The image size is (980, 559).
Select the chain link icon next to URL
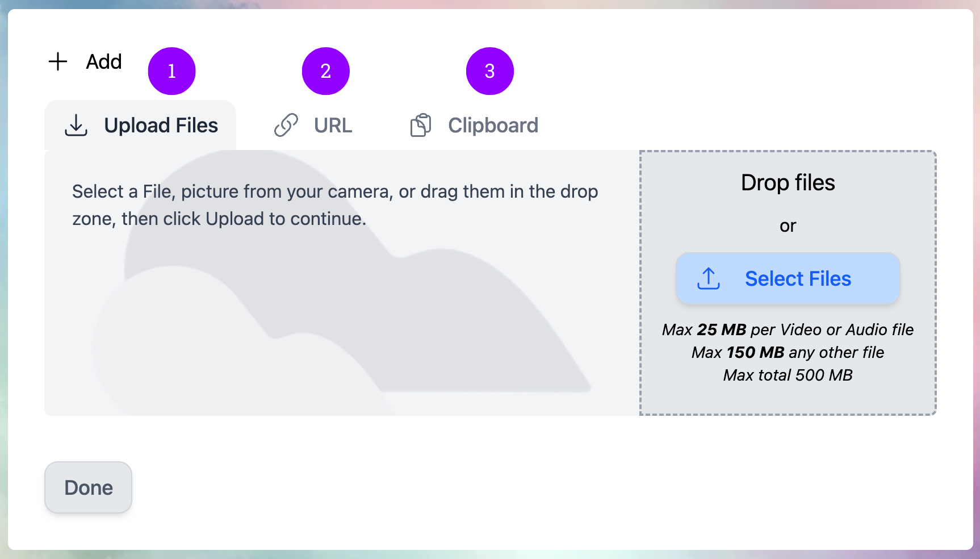(287, 125)
